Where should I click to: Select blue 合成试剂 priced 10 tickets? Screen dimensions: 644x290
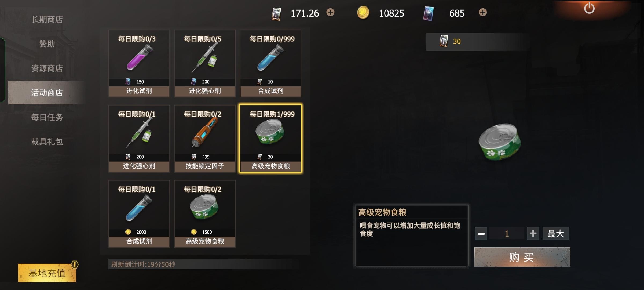pyautogui.click(x=270, y=63)
